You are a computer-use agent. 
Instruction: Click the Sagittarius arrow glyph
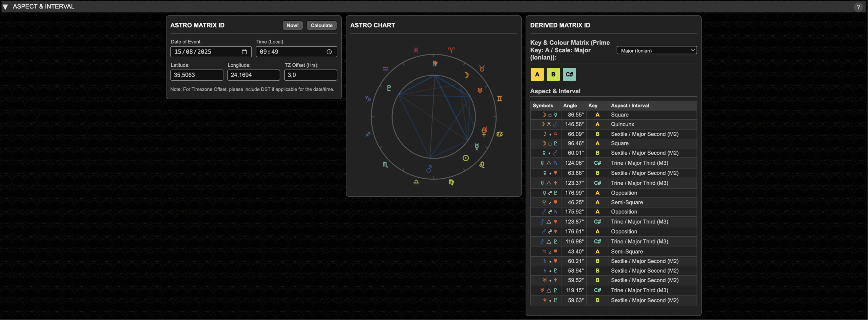[368, 134]
